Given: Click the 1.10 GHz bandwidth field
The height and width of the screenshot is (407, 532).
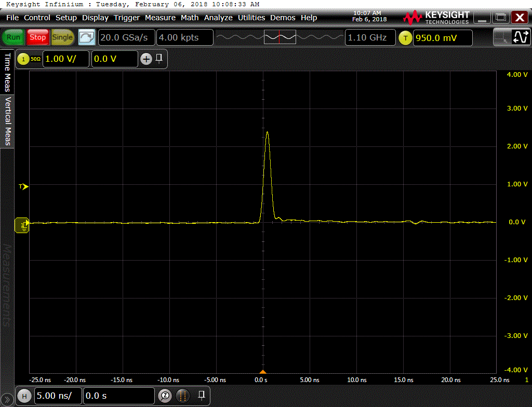Looking at the screenshot, I should pos(370,37).
